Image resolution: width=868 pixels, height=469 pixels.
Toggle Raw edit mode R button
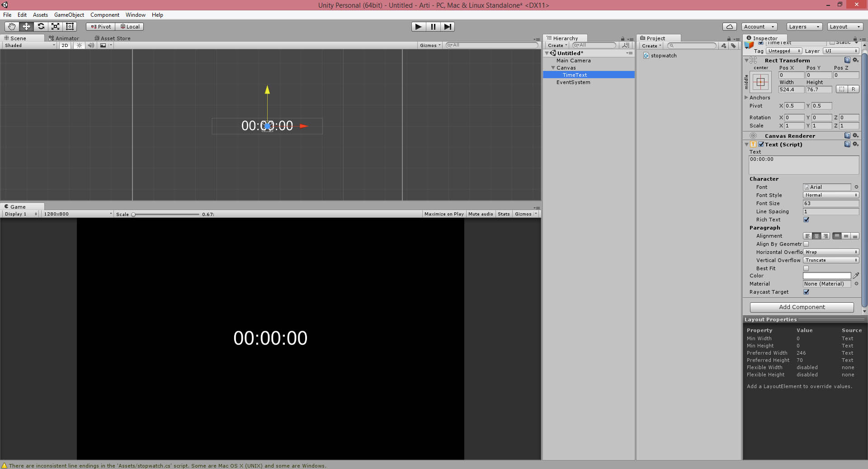[854, 89]
